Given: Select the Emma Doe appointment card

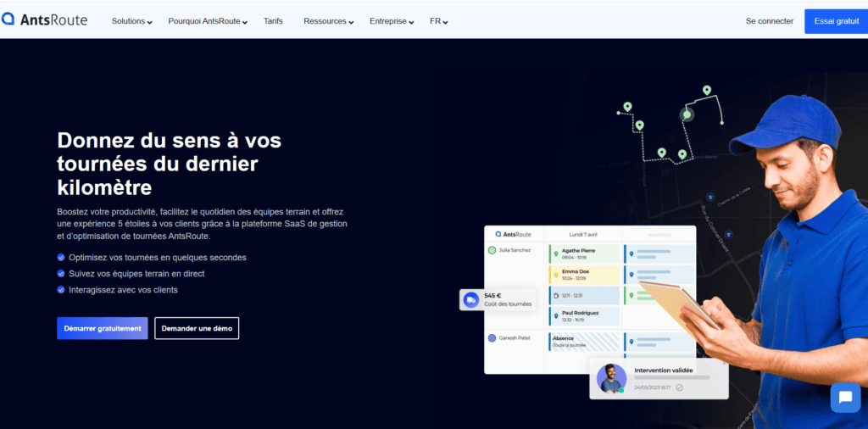Looking at the screenshot, I should [x=584, y=275].
